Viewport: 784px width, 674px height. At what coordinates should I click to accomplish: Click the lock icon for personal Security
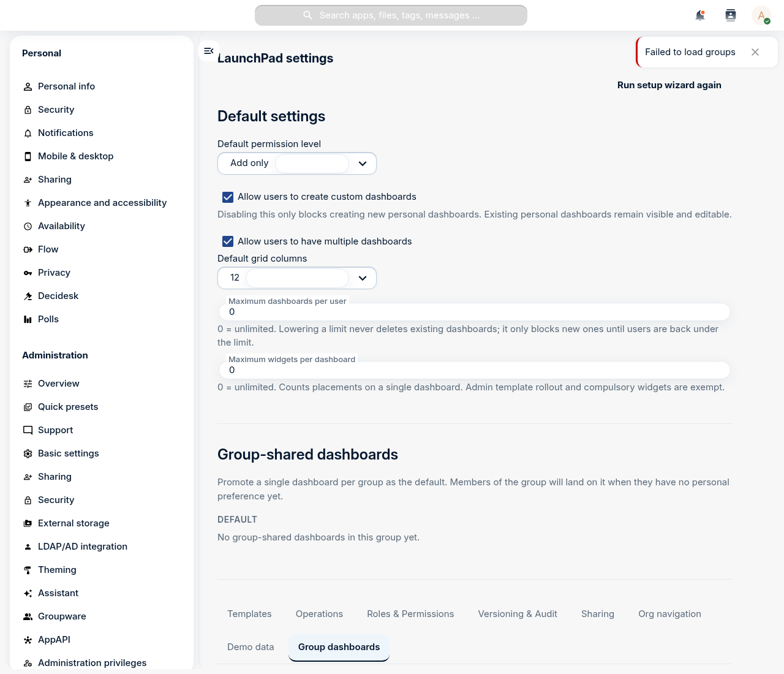28,110
